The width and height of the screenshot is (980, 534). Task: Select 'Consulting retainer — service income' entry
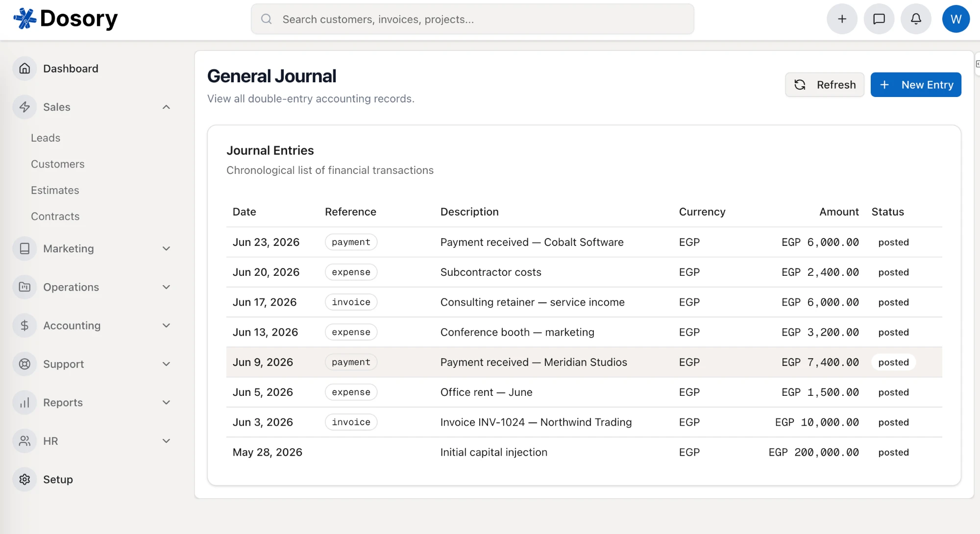click(532, 302)
